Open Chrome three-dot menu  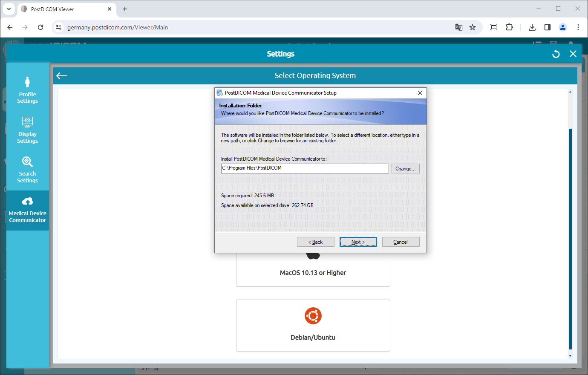point(578,27)
